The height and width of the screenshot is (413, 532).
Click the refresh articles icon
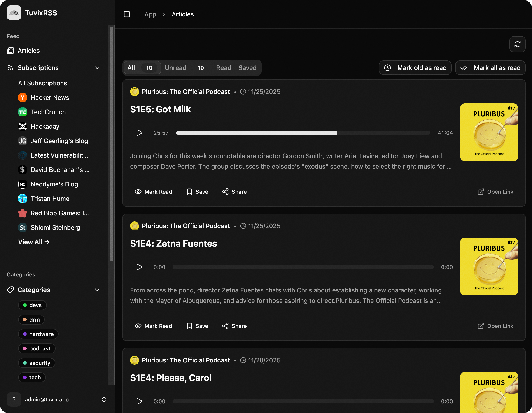click(517, 44)
